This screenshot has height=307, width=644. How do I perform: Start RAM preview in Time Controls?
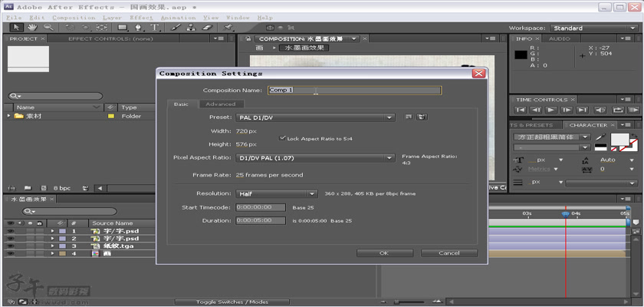coord(634,111)
